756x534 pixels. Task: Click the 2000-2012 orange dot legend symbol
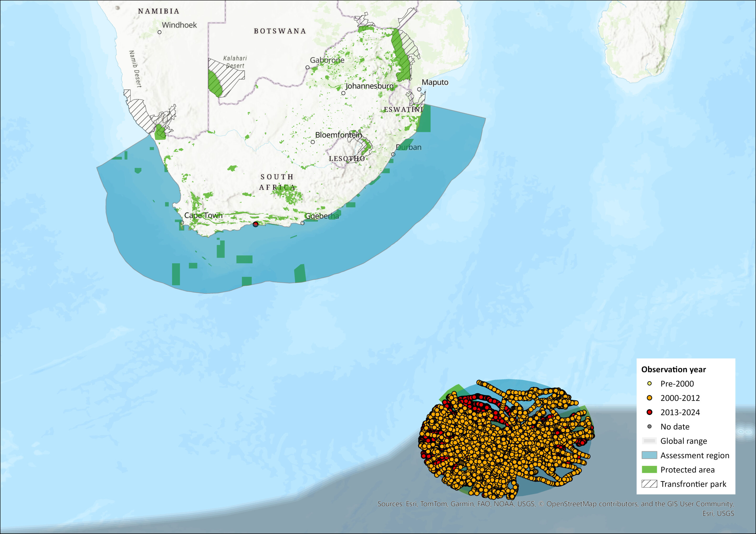[649, 398]
